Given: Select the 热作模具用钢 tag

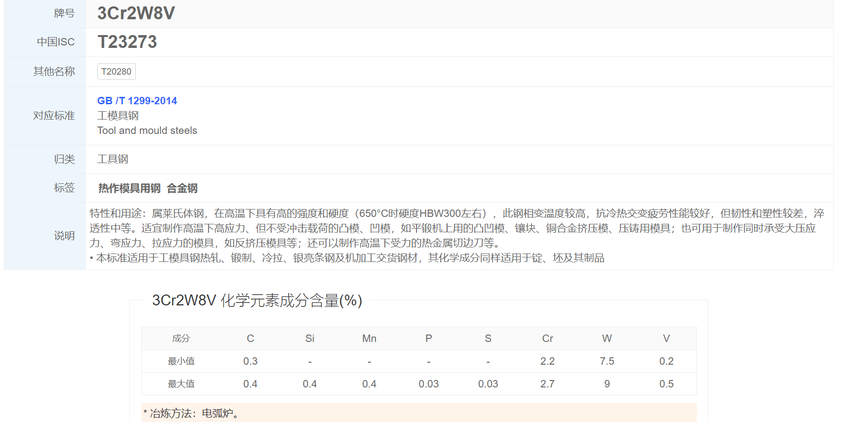Looking at the screenshot, I should tap(129, 188).
